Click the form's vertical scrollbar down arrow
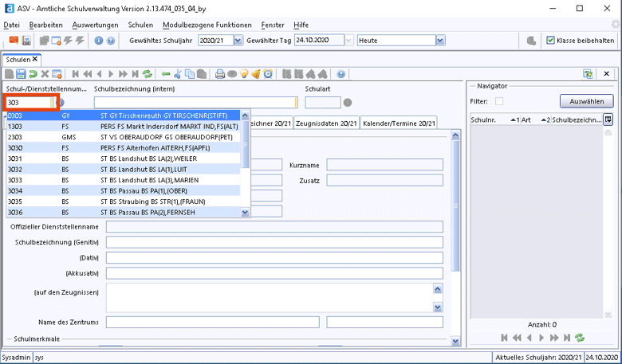622x364 pixels. (x=455, y=341)
